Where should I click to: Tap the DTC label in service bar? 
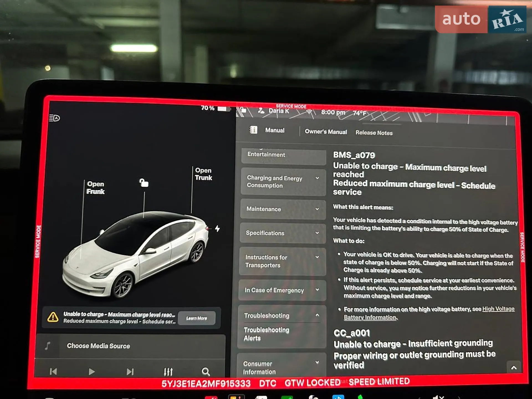(x=268, y=383)
